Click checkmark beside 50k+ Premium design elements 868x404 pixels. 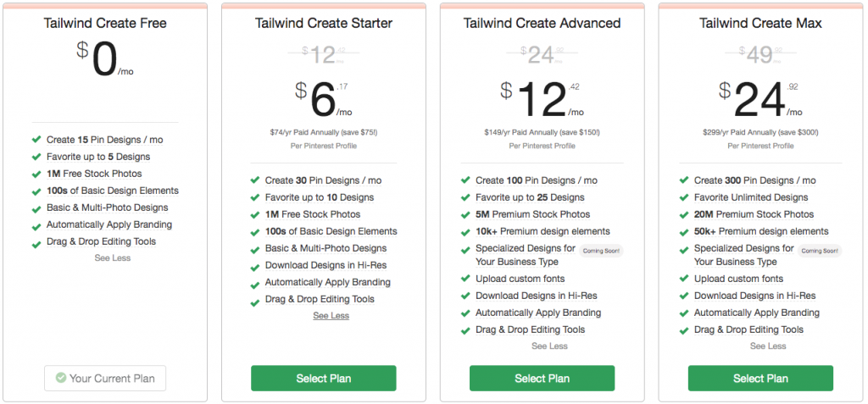pyautogui.click(x=684, y=232)
